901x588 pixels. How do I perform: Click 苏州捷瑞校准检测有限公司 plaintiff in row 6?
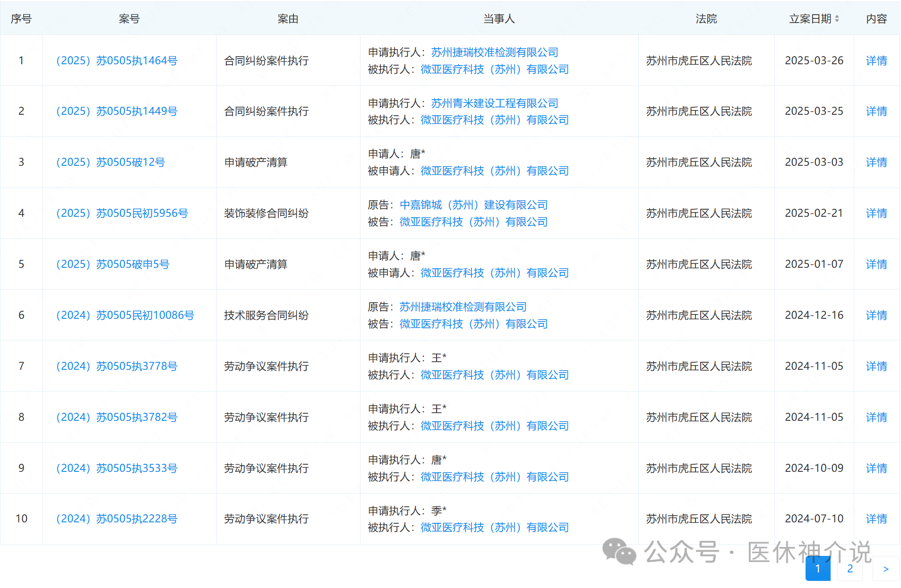point(463,307)
